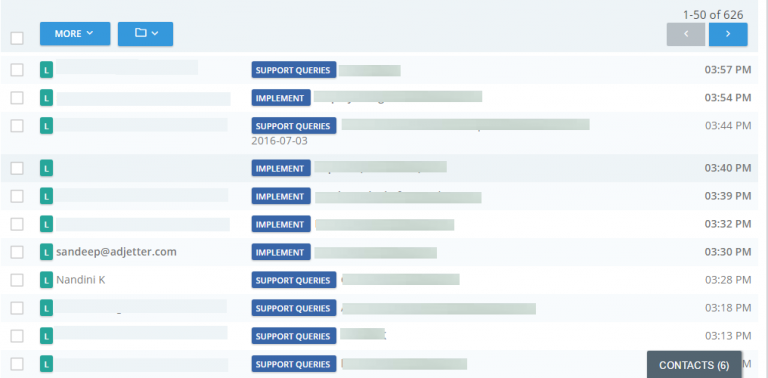The height and width of the screenshot is (378, 768).
Task: Click the SUPPORT QUERIES label on Nandini K email
Action: tap(294, 280)
